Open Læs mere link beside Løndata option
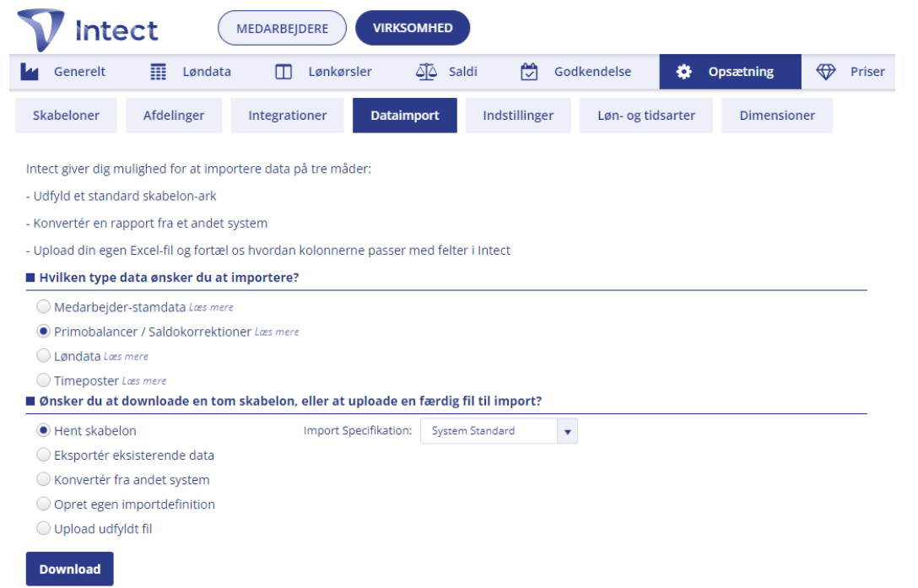Viewport: 918px width, 588px height. (126, 357)
